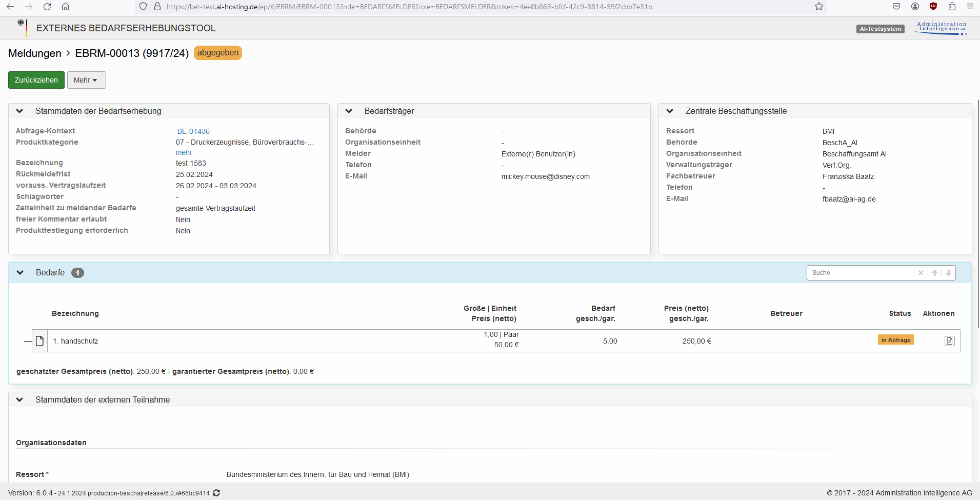Click the file icon beside handschutz
The width and height of the screenshot is (980, 500).
[39, 341]
